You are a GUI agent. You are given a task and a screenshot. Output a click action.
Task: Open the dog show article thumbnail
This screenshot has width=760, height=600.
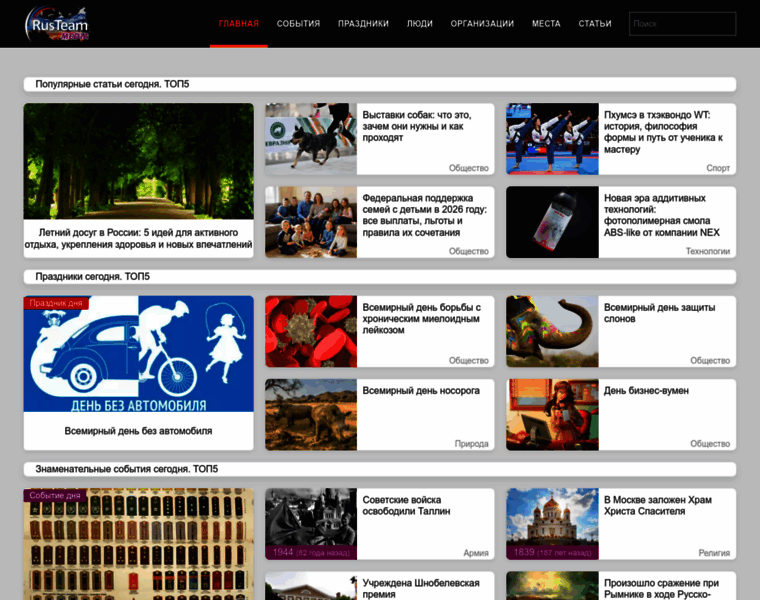pos(311,139)
